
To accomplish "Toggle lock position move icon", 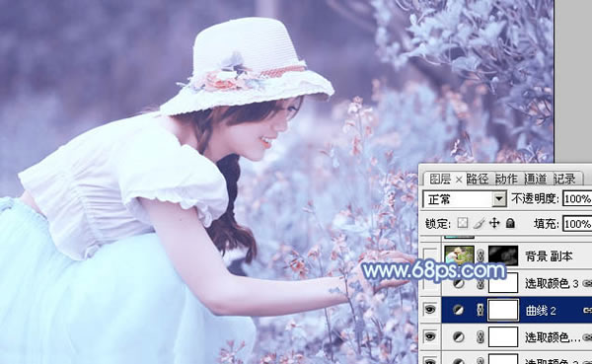I will (494, 223).
